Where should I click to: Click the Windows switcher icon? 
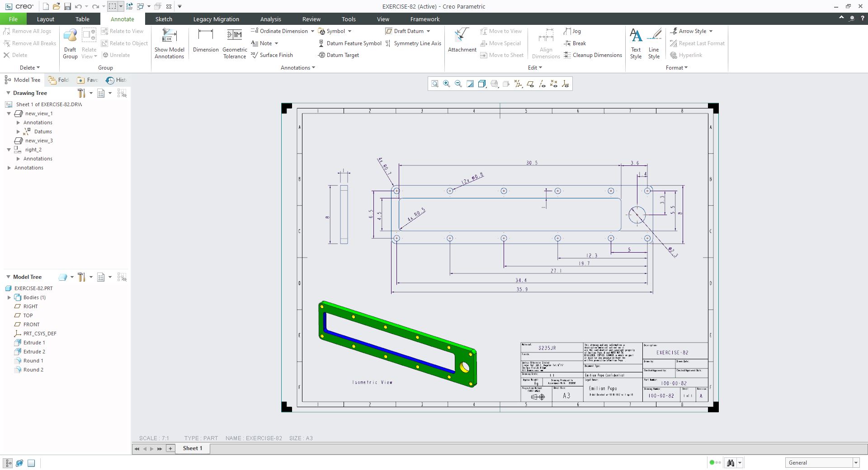click(140, 6)
